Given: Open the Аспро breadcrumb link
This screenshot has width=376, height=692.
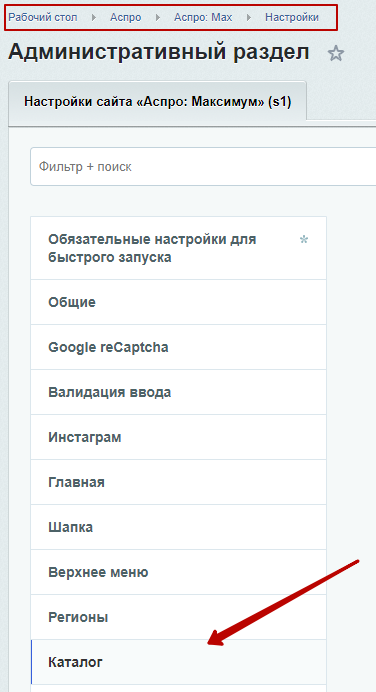Looking at the screenshot, I should 125,18.
